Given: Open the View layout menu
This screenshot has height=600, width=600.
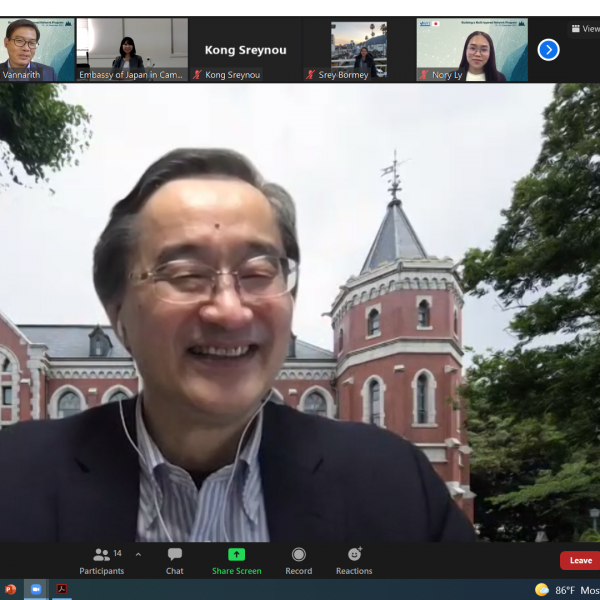Looking at the screenshot, I should click(x=585, y=29).
